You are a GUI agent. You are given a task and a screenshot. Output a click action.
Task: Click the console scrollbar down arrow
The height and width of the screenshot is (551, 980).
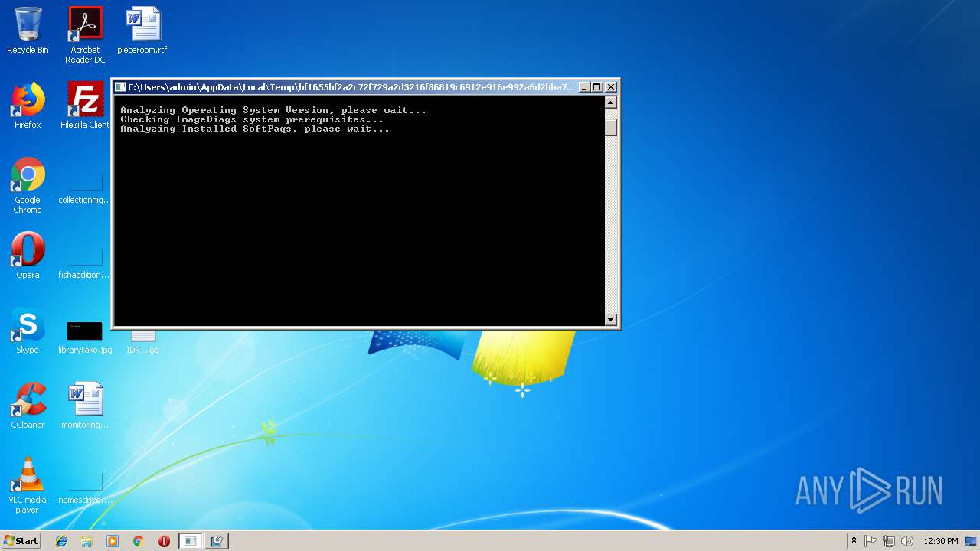(x=610, y=320)
